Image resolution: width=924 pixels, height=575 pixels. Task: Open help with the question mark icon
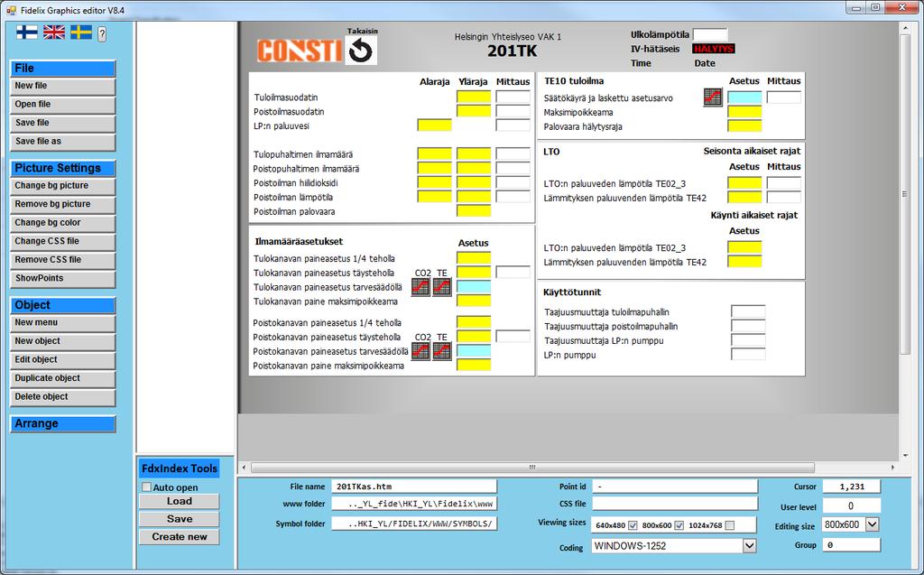click(102, 34)
